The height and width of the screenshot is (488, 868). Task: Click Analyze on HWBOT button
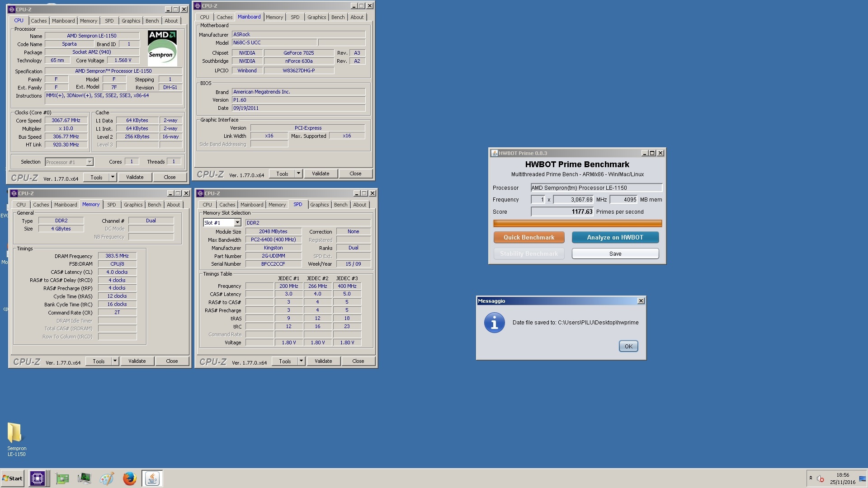click(x=615, y=237)
